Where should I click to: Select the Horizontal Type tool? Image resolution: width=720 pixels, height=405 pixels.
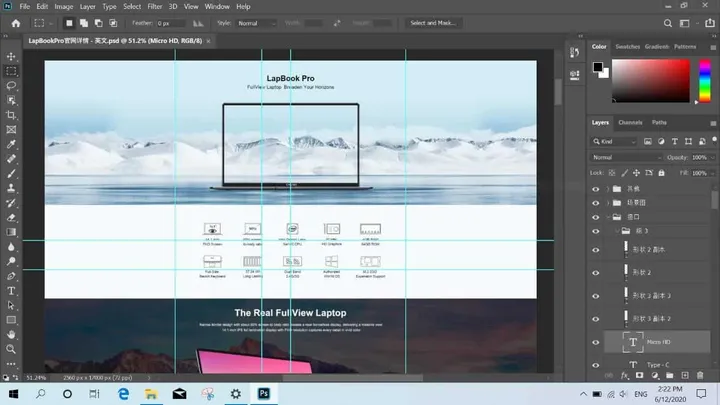[x=11, y=291]
